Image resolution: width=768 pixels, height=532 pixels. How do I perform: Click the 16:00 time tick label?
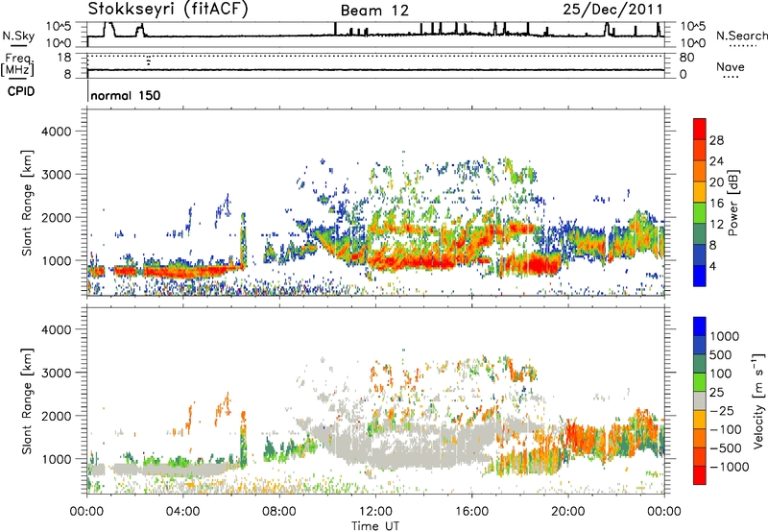(471, 512)
